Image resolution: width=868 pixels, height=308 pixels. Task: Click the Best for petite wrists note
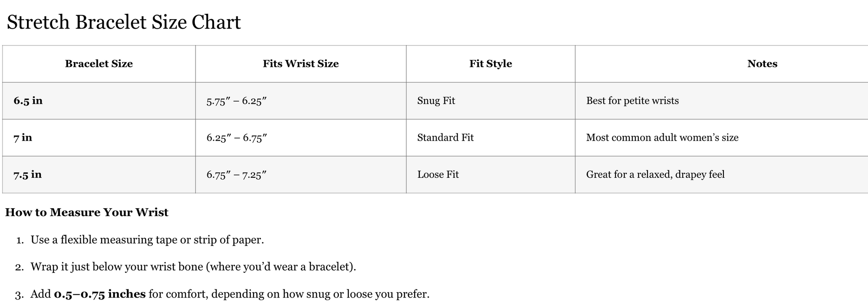(x=632, y=101)
